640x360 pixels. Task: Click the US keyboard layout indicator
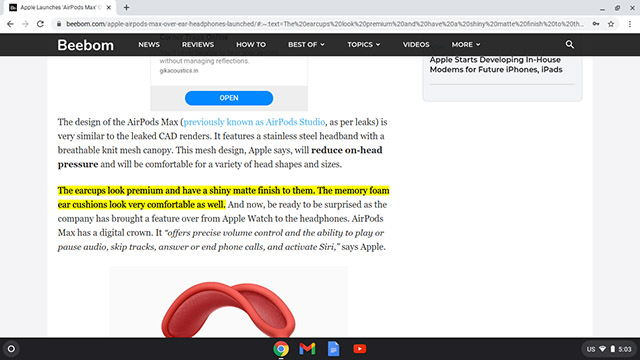(x=591, y=349)
